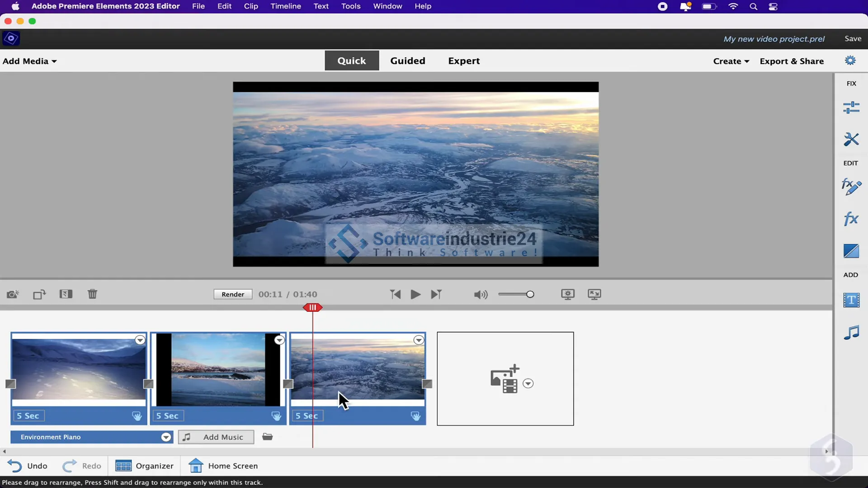This screenshot has width=868, height=488.
Task: Open the Applied Effects fx pencil icon
Action: 851,187
